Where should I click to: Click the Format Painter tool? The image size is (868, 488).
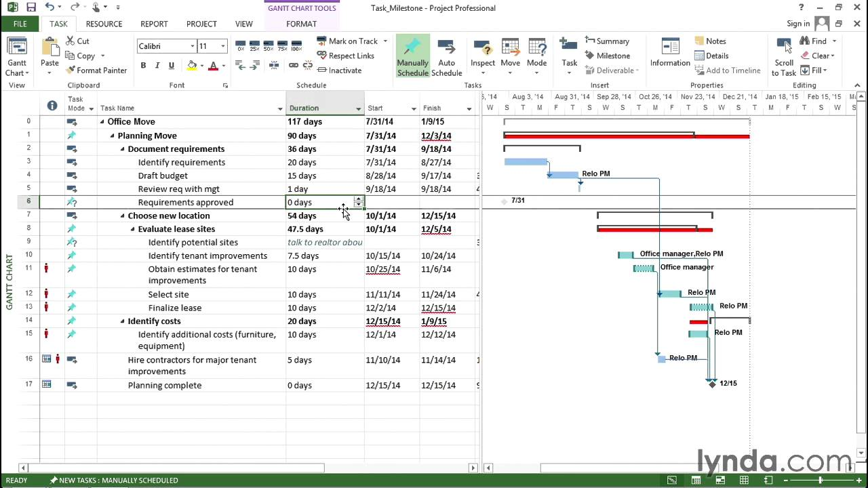tap(96, 70)
